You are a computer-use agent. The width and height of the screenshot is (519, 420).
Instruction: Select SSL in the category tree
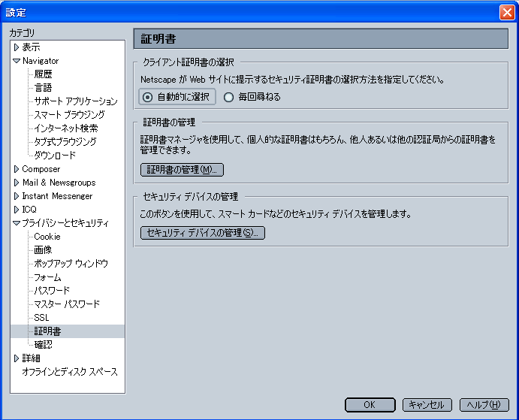coord(41,318)
